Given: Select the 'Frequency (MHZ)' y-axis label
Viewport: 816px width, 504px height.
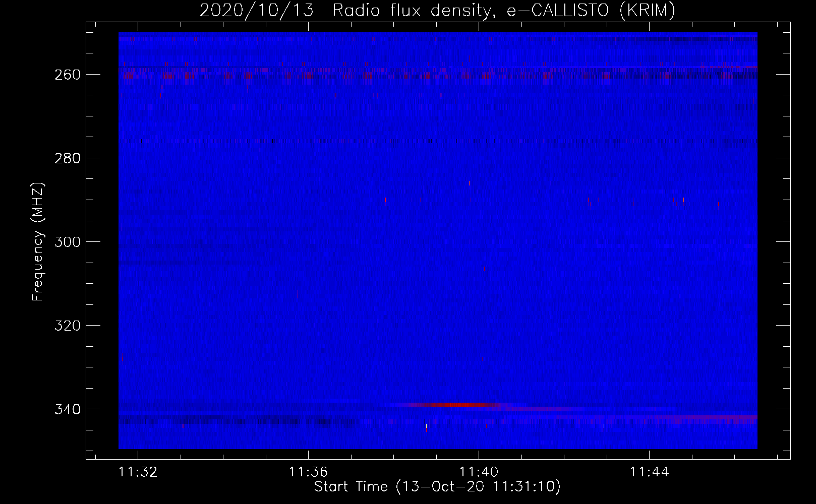Looking at the screenshot, I should (x=38, y=241).
